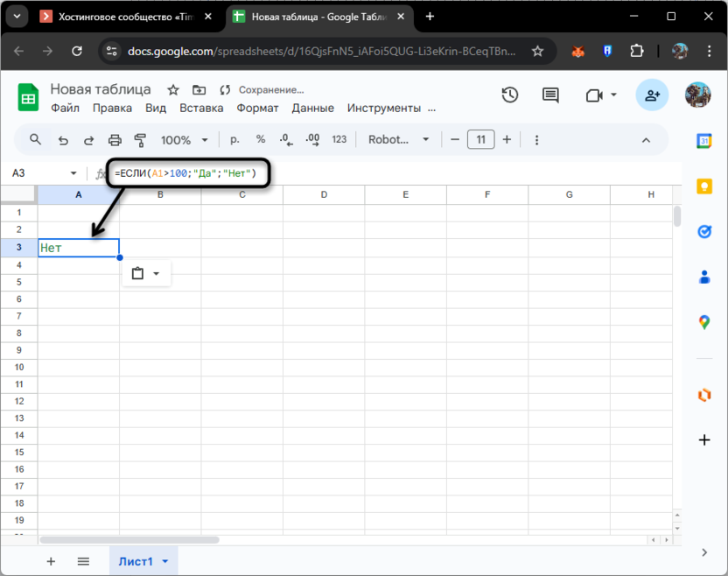Add a new sheet with the plus button
The width and height of the screenshot is (728, 576).
point(51,561)
